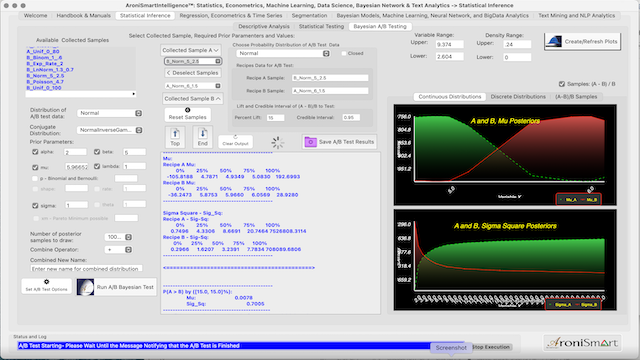Screen dimensions: 640x360
Task: Clear the output panel
Action: 236,141
